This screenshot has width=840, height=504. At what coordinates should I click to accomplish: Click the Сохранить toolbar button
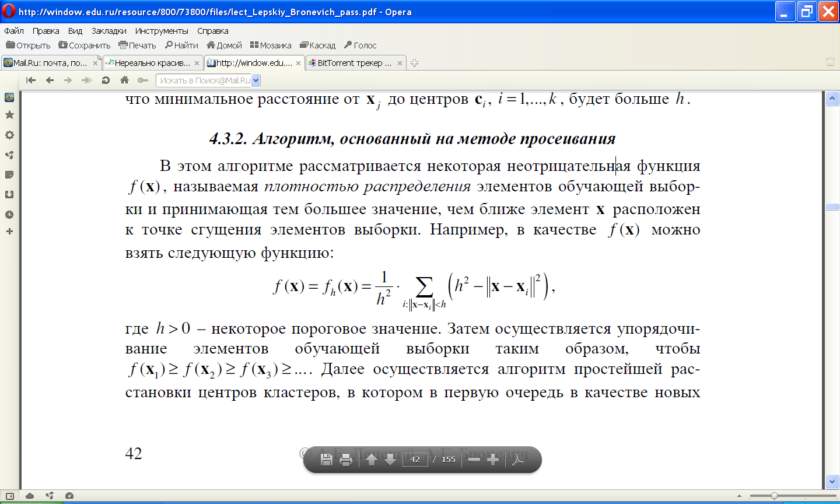(x=85, y=45)
